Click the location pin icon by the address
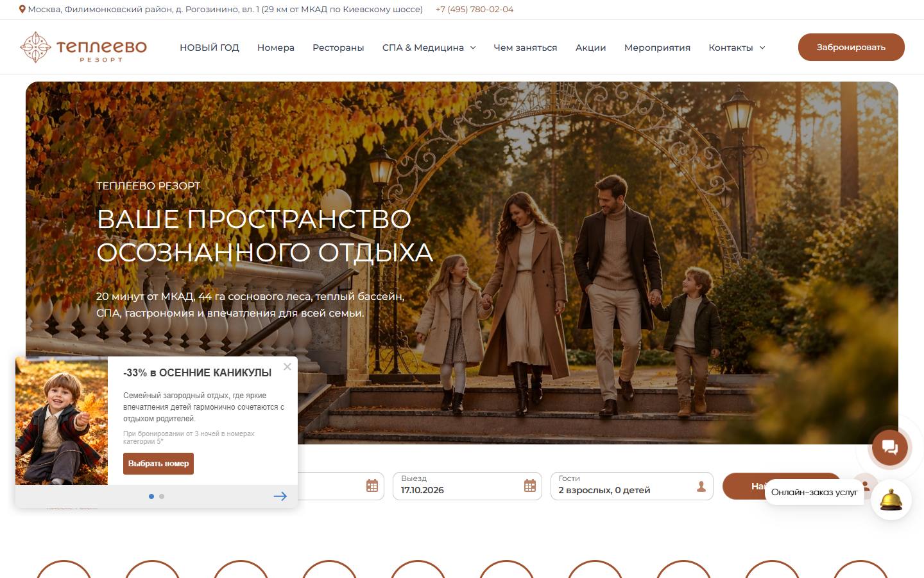Screen dimensions: 924x578 [x=22, y=10]
